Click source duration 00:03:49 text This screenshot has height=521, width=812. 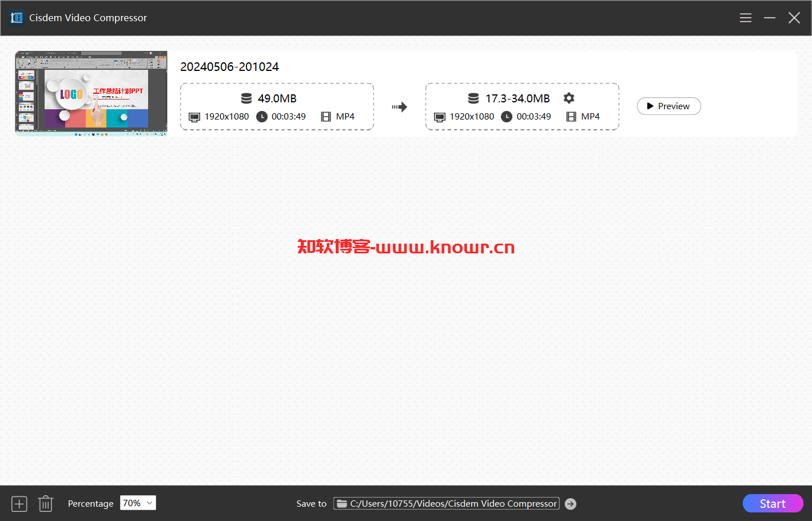click(289, 117)
